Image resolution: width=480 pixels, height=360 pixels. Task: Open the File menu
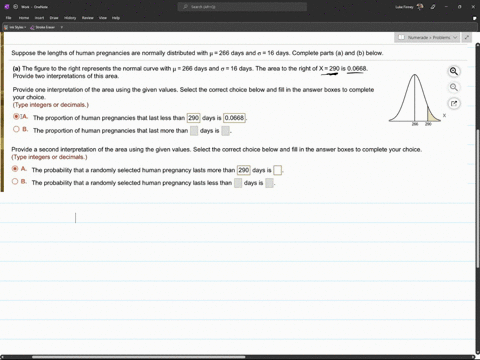click(x=8, y=18)
